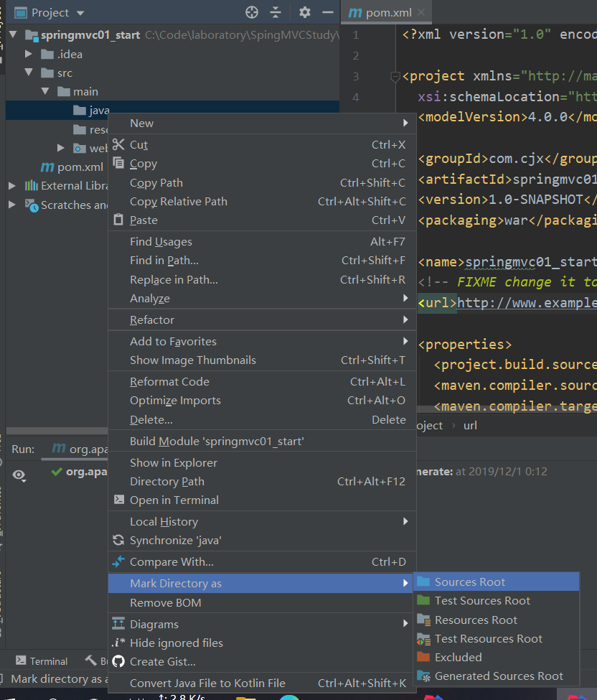This screenshot has width=597, height=700.
Task: Collapse the src folder
Action: coord(29,72)
